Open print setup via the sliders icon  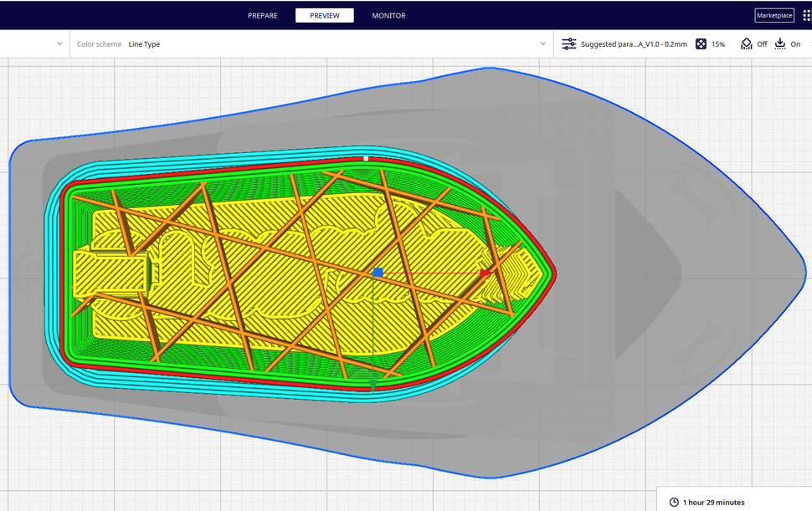pyautogui.click(x=568, y=43)
